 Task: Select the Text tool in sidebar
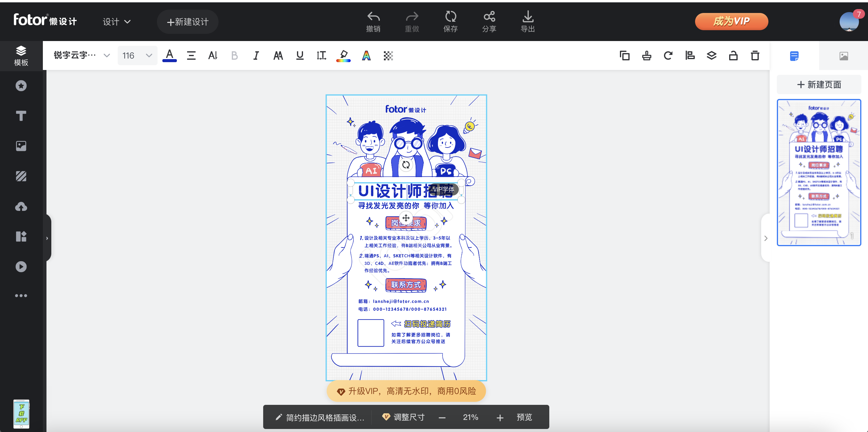(x=21, y=116)
